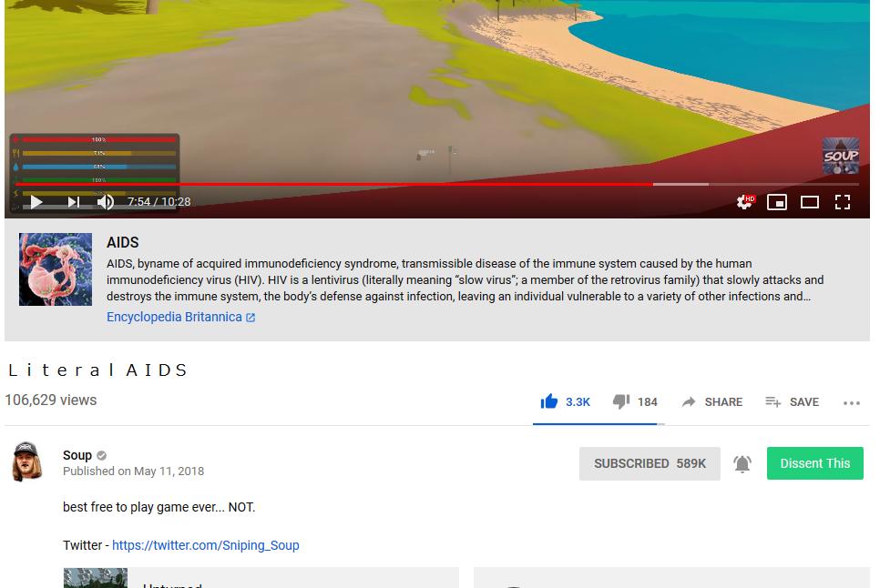The height and width of the screenshot is (588, 890).
Task: Click the AIDS info panel thumbnail
Action: [x=56, y=269]
